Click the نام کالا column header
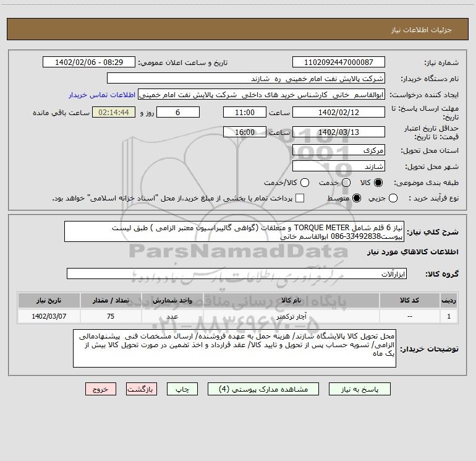The width and height of the screenshot is (476, 461). (x=291, y=300)
